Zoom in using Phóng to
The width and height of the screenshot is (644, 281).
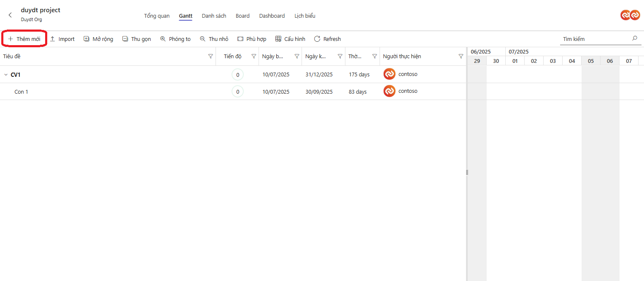(x=175, y=39)
